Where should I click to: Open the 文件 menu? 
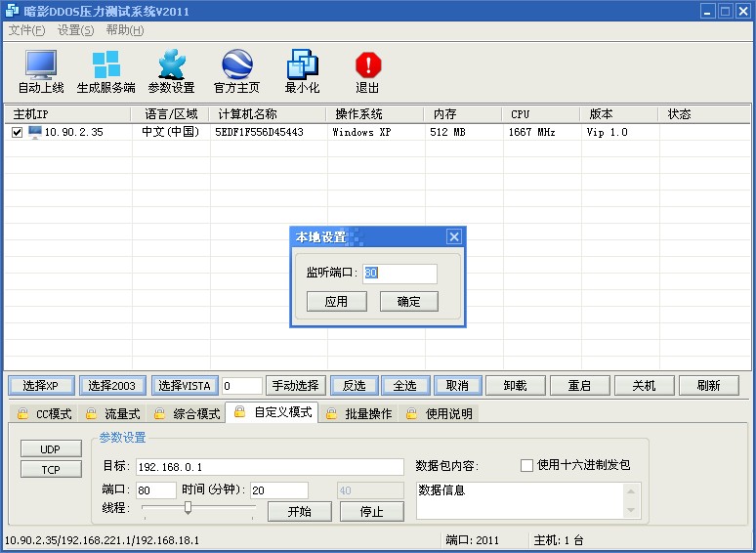tap(26, 30)
